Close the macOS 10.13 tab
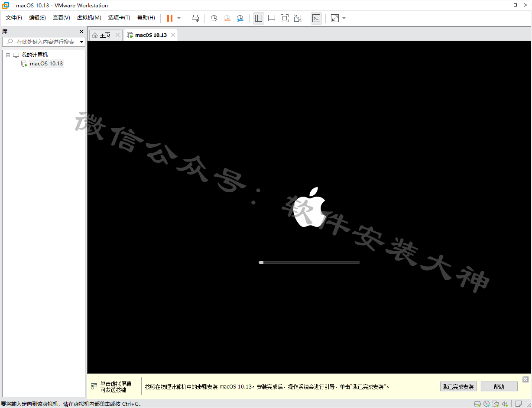The image size is (532, 408). pos(173,35)
